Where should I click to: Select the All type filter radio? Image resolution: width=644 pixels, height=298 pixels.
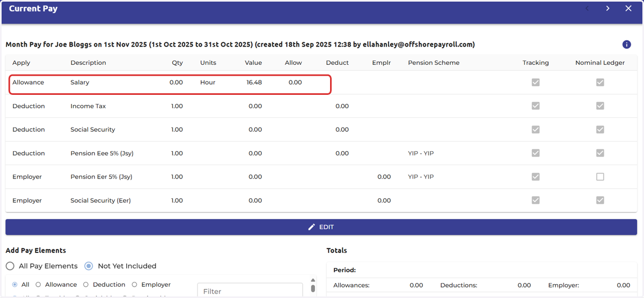pos(15,285)
